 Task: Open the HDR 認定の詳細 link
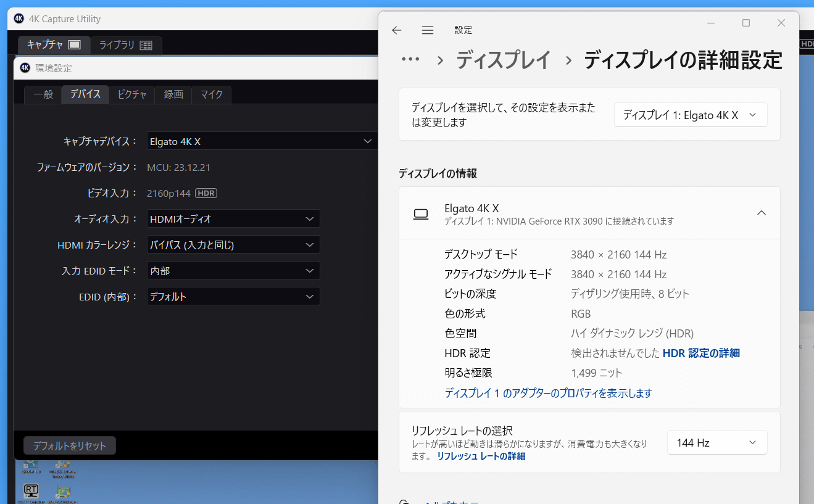[701, 353]
